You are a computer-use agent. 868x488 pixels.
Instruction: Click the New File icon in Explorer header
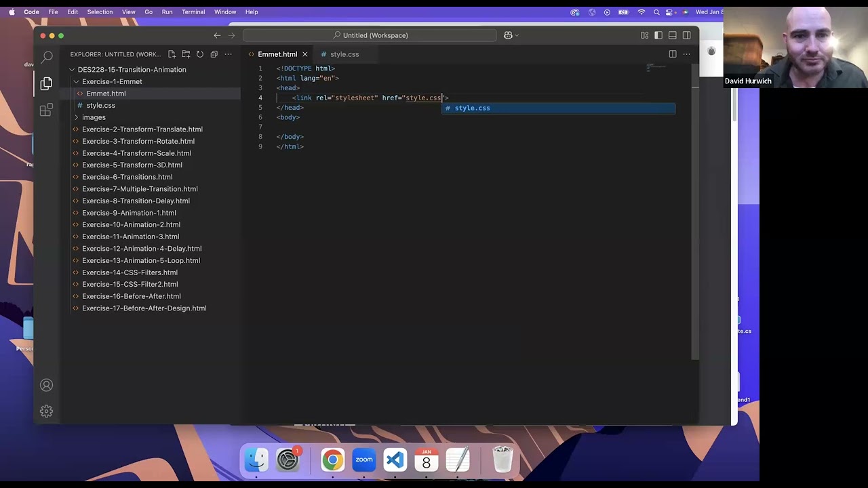[172, 54]
